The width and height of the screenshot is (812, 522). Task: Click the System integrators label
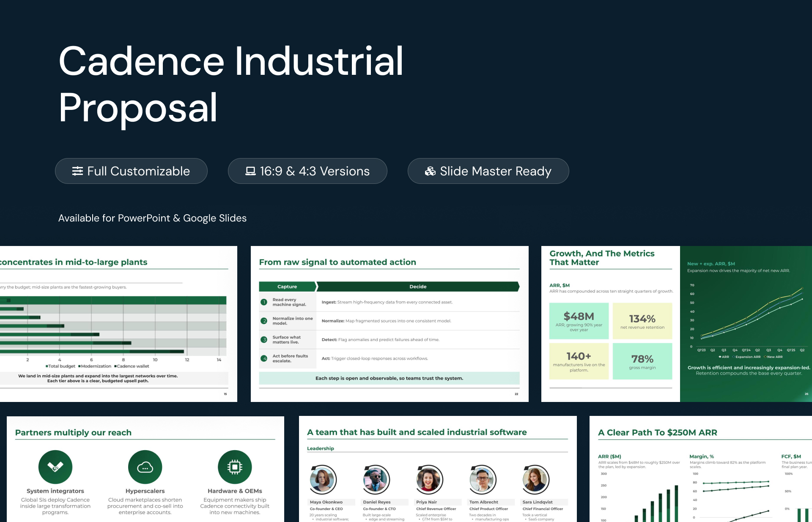pyautogui.click(x=55, y=491)
